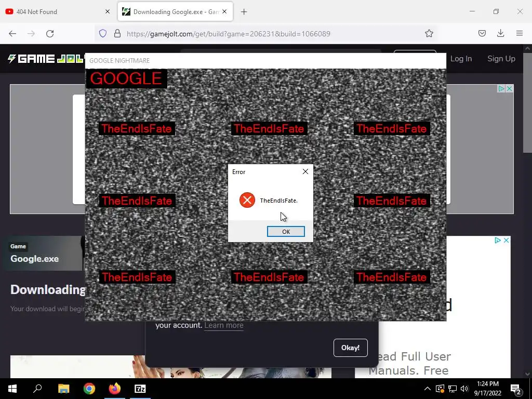Click the red GOOGLE label in game window

pos(126,78)
